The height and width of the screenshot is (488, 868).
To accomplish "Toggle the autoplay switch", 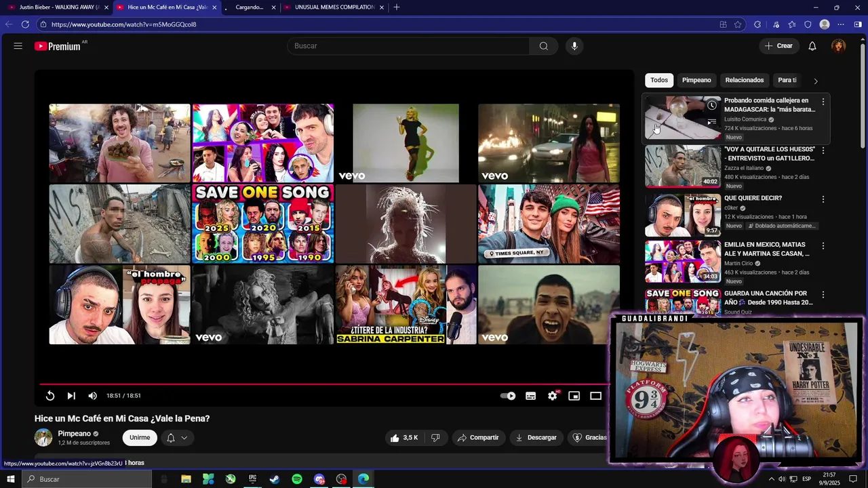I will click(x=508, y=396).
